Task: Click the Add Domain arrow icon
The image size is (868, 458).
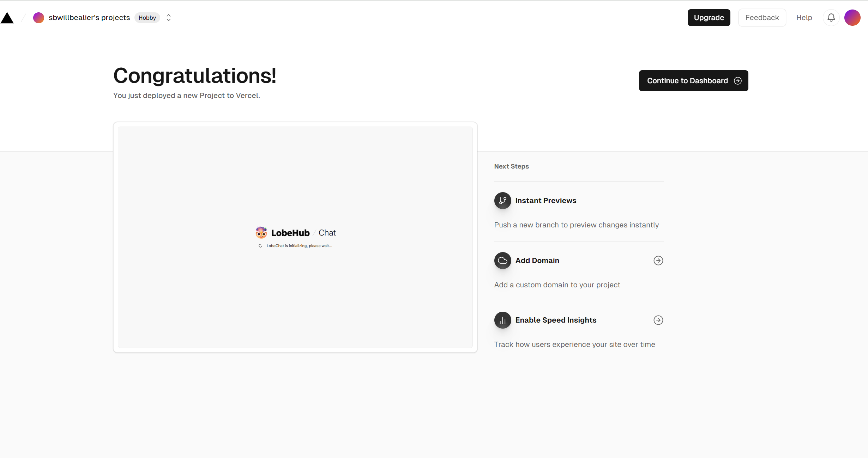Action: [658, 260]
